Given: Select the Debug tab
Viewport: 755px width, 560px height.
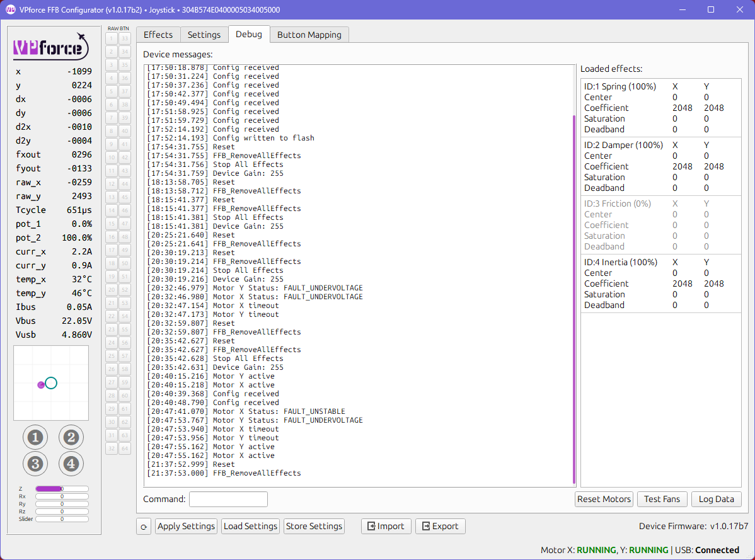Looking at the screenshot, I should [249, 34].
